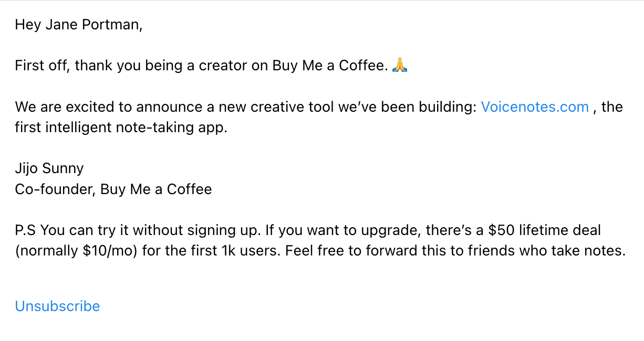The height and width of the screenshot is (341, 644).
Task: Click 'first intelligent note-taking app' text
Action: (x=121, y=127)
